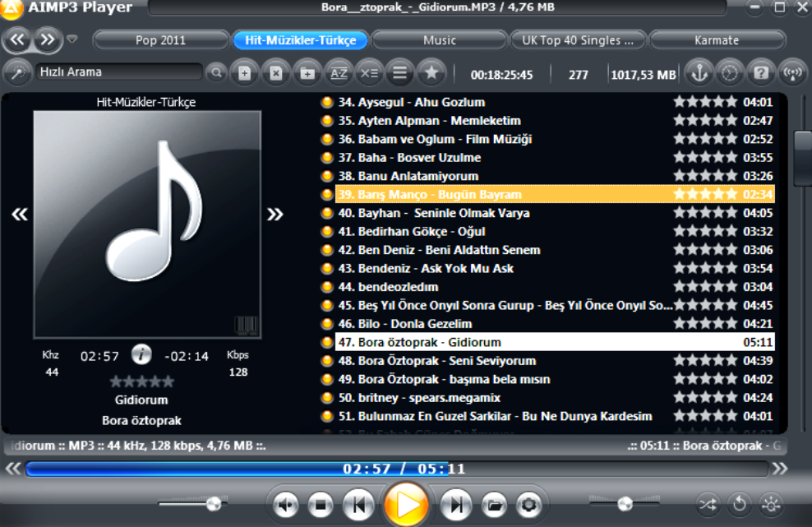Skip to the next track
Image resolution: width=812 pixels, height=527 pixels.
(455, 504)
